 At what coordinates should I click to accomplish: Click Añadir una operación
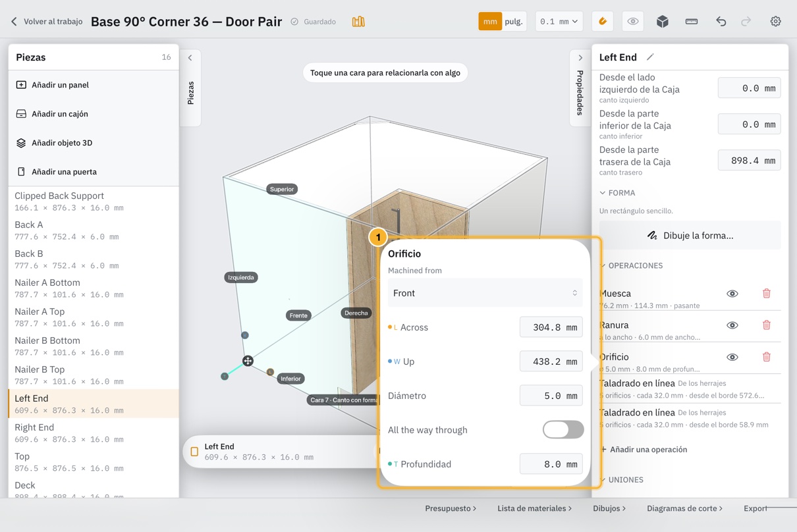[x=644, y=450]
